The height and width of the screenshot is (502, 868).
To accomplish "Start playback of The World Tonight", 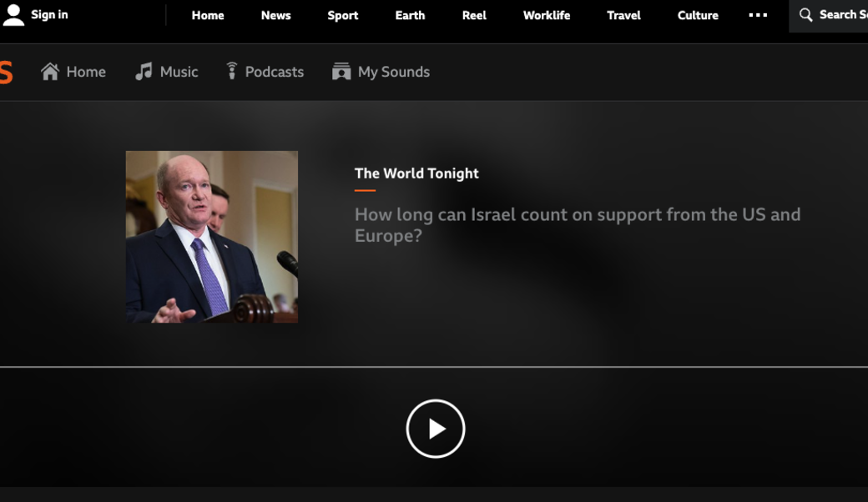I will pos(435,429).
